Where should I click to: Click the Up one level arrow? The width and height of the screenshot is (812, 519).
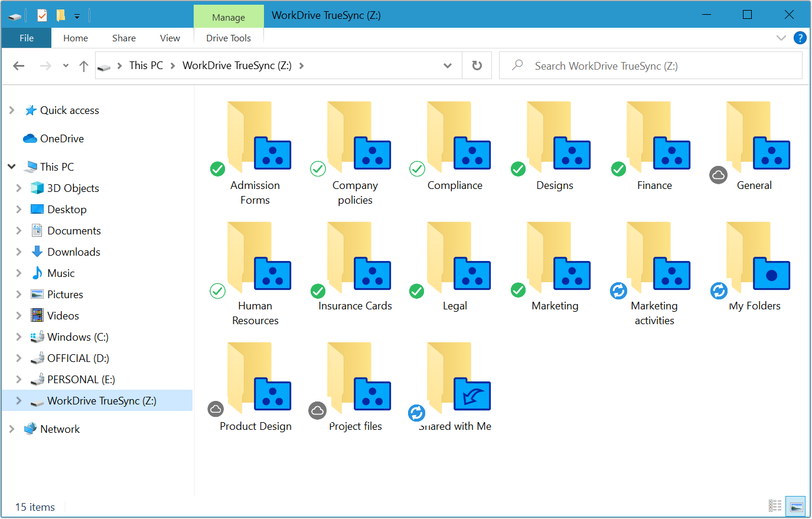tap(84, 66)
